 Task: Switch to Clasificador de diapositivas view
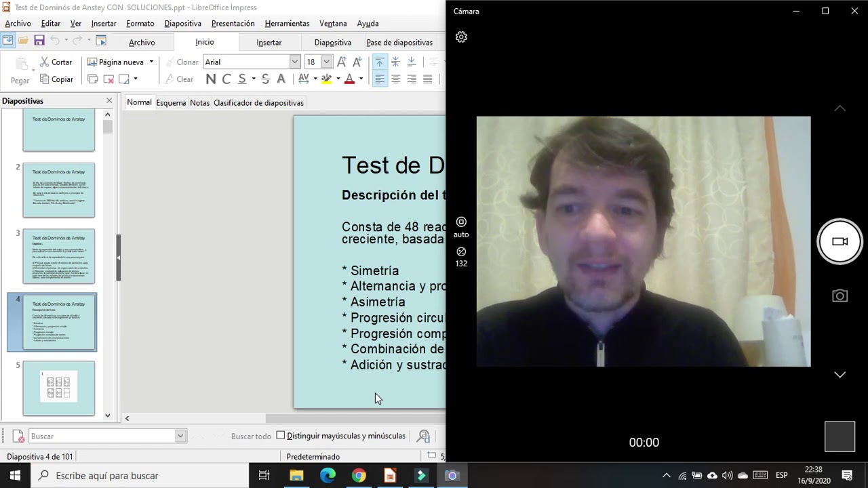pyautogui.click(x=258, y=102)
